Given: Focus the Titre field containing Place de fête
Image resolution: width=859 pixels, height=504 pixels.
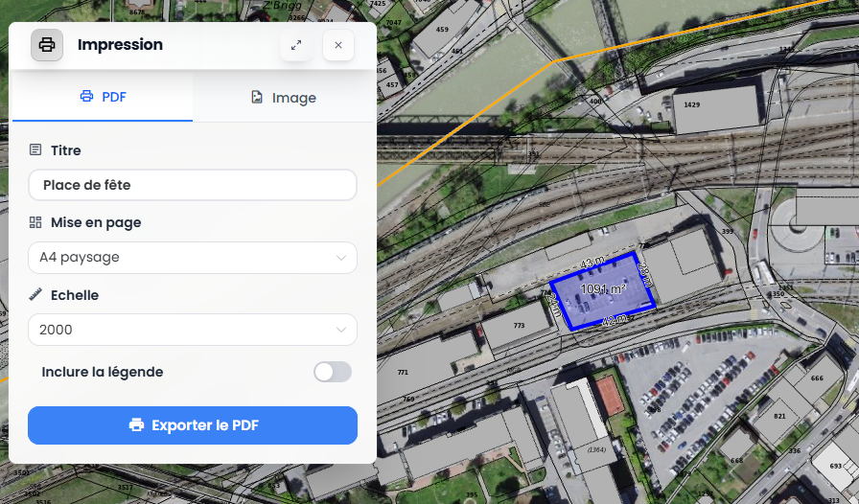Looking at the screenshot, I should (x=193, y=185).
